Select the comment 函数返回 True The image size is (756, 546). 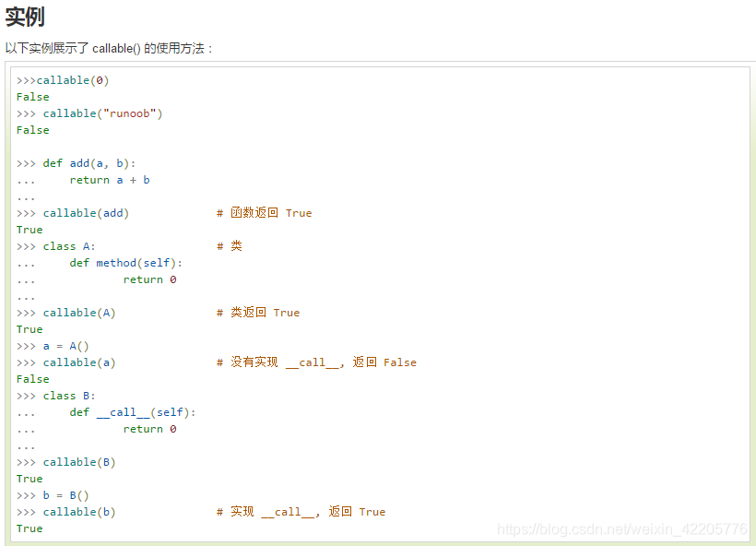[263, 212]
